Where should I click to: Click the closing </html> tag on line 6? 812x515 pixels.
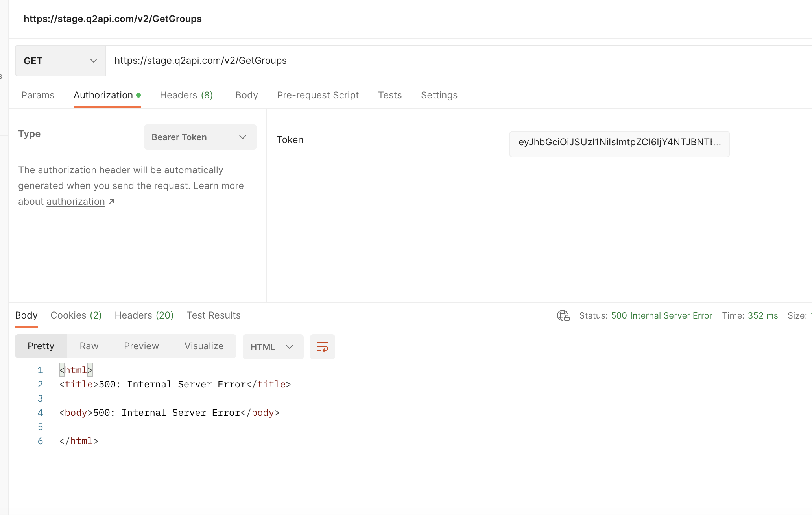point(79,441)
